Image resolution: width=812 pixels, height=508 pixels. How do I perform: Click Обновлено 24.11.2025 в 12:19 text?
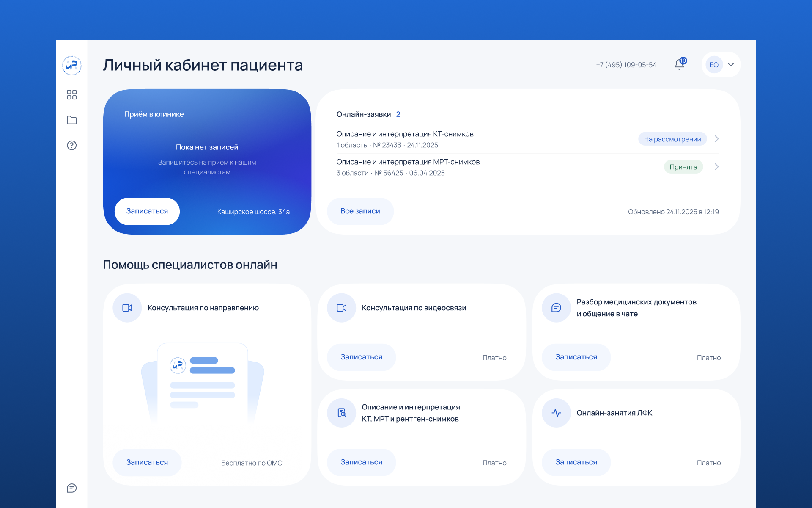click(673, 212)
